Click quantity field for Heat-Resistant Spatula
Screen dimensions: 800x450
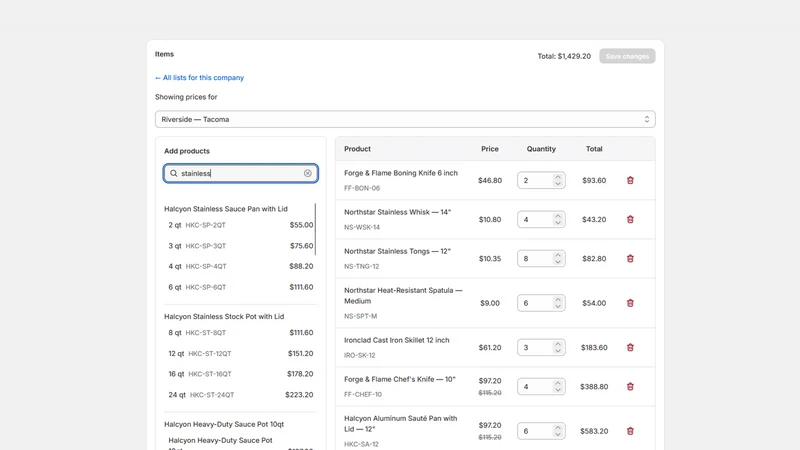click(541, 303)
